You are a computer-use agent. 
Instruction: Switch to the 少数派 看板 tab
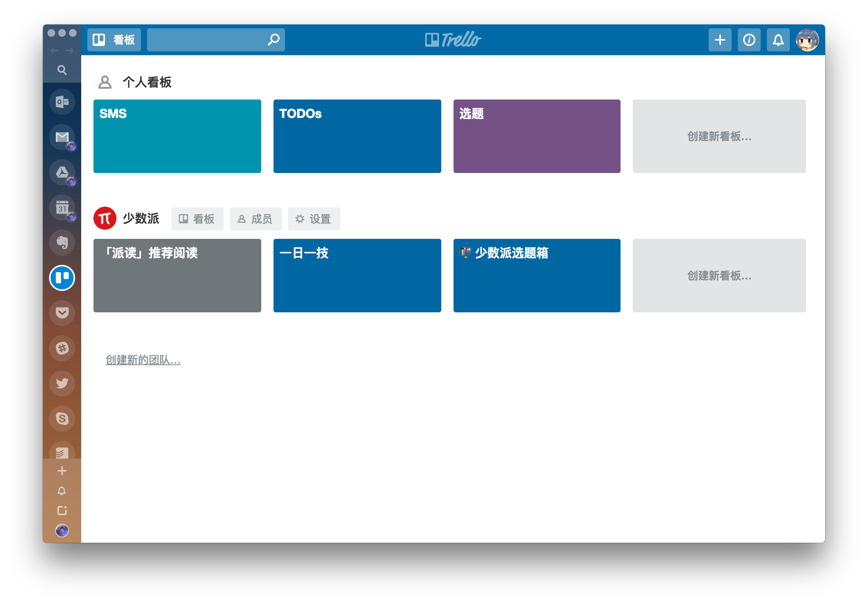point(198,219)
